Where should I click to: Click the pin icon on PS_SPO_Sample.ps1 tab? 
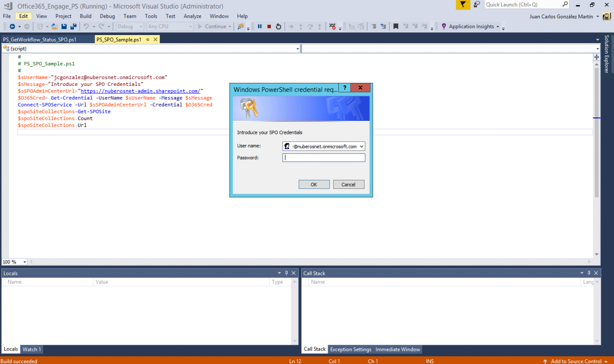148,39
